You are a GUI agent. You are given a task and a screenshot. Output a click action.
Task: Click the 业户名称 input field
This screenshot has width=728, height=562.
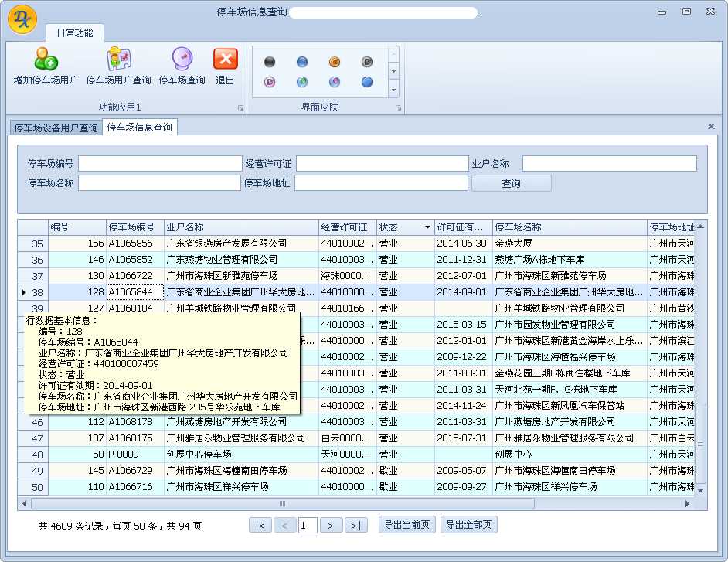pyautogui.click(x=609, y=163)
